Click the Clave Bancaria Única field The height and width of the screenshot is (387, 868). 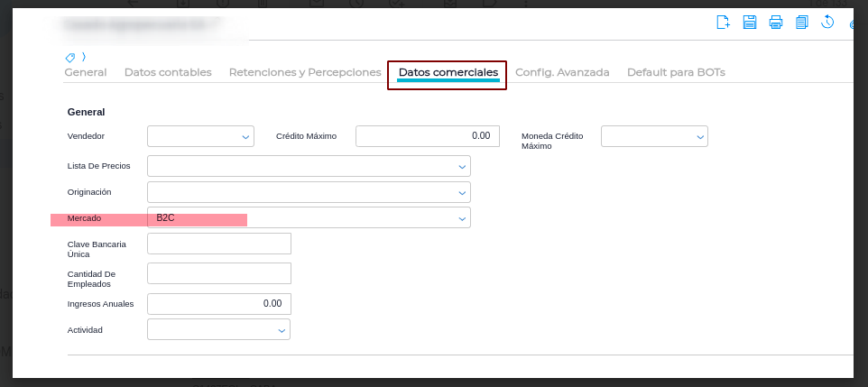pyautogui.click(x=219, y=244)
